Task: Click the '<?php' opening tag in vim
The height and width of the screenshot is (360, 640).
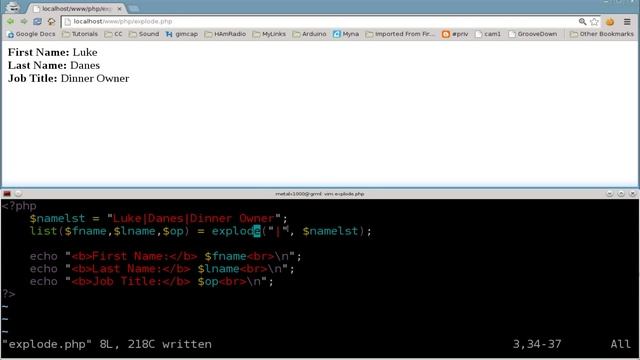Action: pyautogui.click(x=19, y=206)
